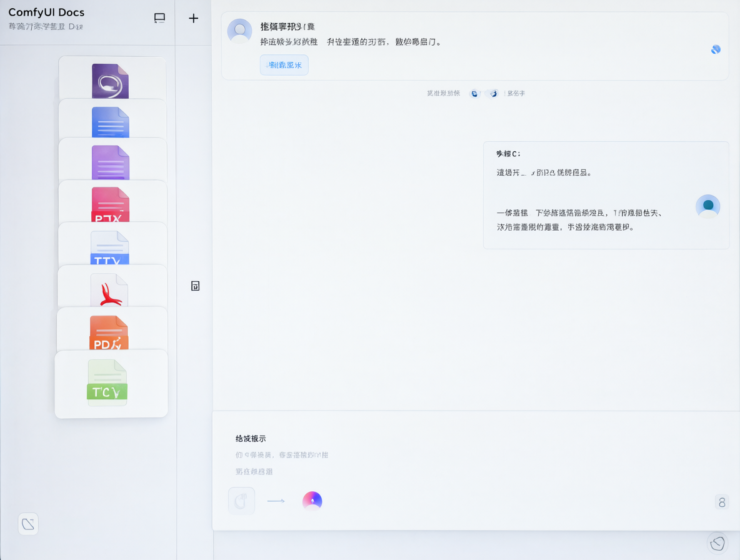Click the placeholder text in the input area
This screenshot has width=740, height=560.
(282, 455)
